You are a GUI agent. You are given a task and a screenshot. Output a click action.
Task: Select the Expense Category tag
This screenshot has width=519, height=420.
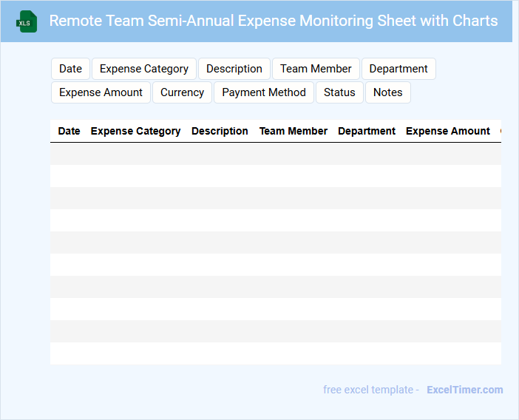pyautogui.click(x=144, y=69)
